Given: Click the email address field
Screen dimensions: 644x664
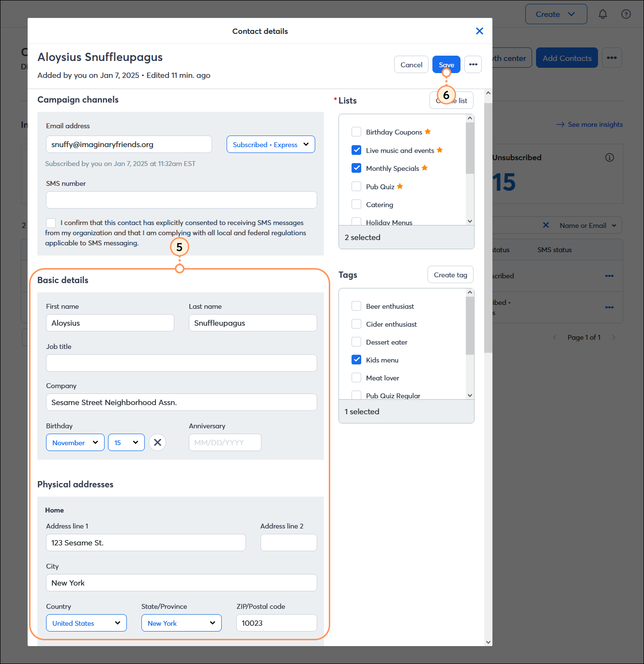Looking at the screenshot, I should [129, 144].
